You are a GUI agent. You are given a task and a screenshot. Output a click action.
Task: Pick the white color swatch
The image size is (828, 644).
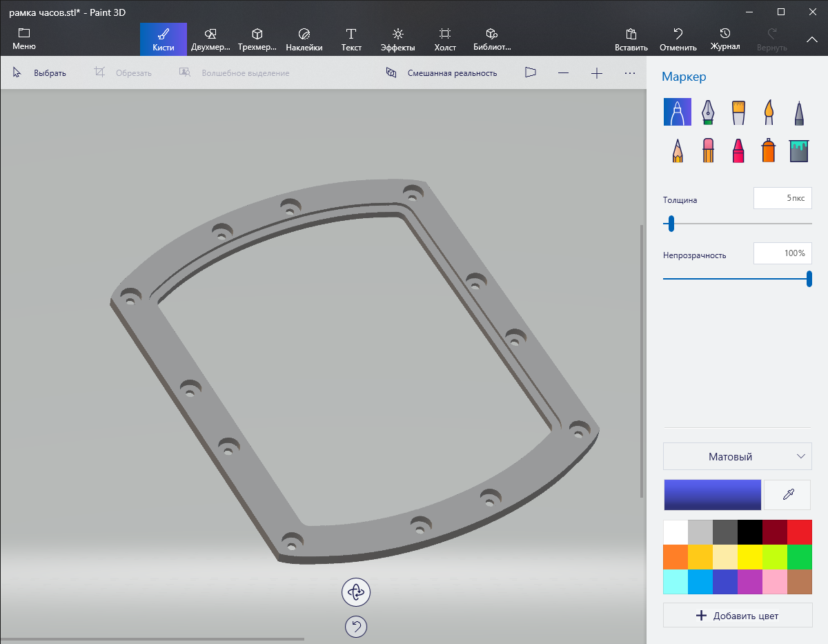pyautogui.click(x=676, y=532)
